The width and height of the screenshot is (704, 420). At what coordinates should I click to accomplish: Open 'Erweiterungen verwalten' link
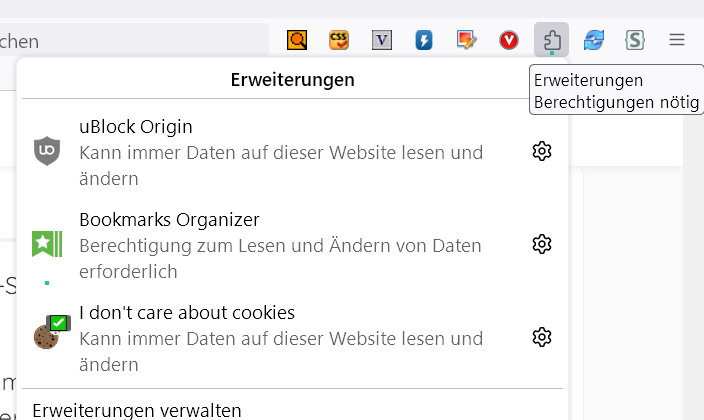(137, 410)
